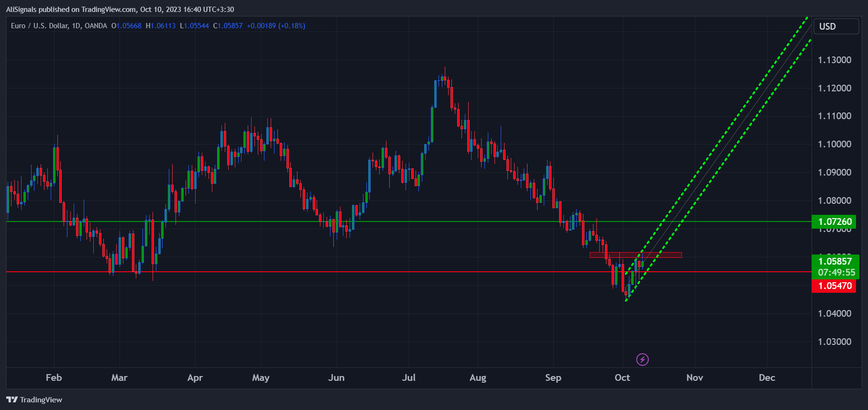868x410 pixels.
Task: Click the 1.04000 price axis label
Action: click(835, 313)
